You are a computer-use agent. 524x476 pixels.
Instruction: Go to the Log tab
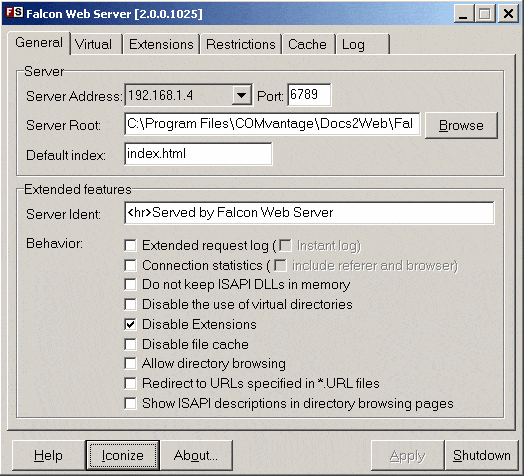coord(363,44)
